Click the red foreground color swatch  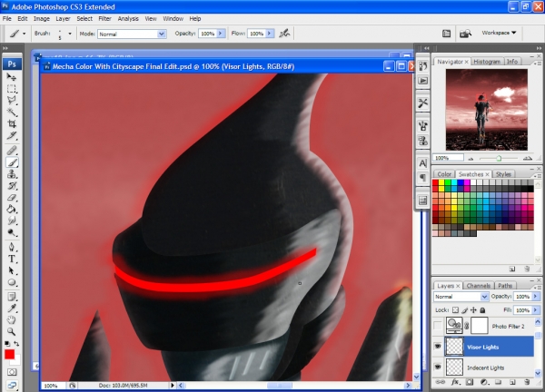(x=9, y=354)
